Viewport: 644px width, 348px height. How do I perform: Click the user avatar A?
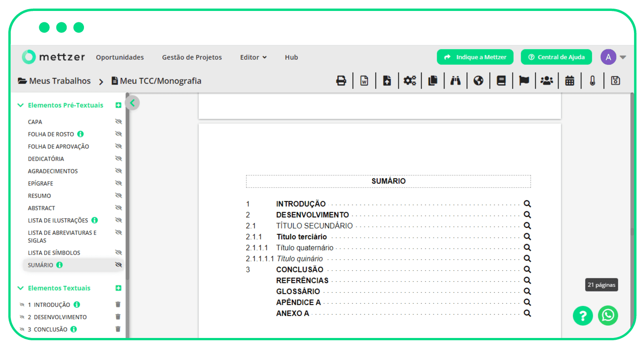(x=608, y=57)
